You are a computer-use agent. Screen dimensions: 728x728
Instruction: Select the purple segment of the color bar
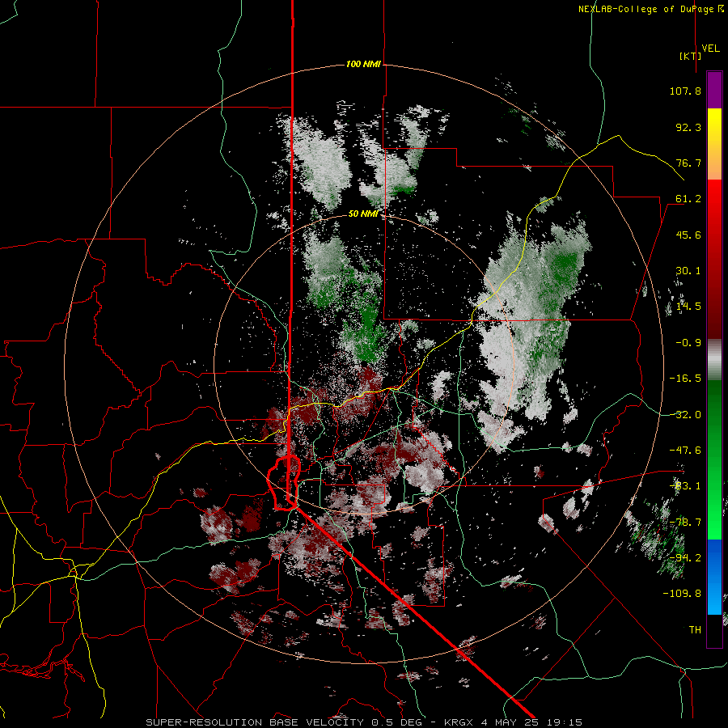(x=714, y=90)
